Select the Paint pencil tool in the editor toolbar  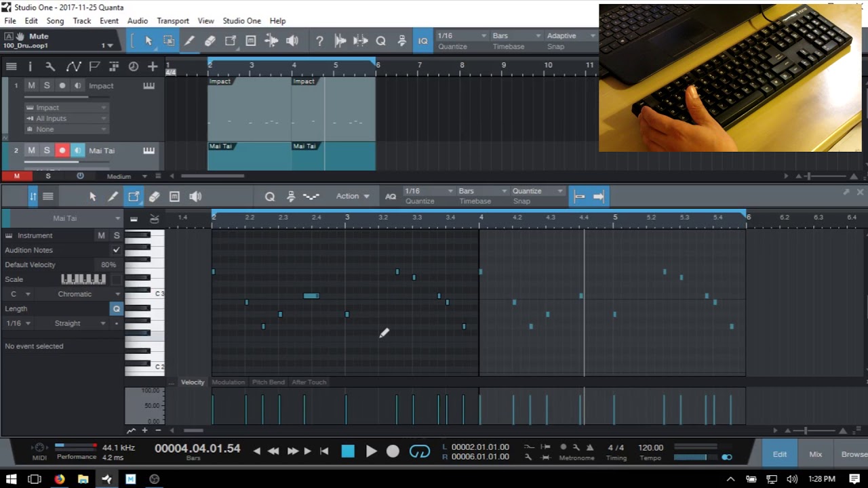coord(113,197)
